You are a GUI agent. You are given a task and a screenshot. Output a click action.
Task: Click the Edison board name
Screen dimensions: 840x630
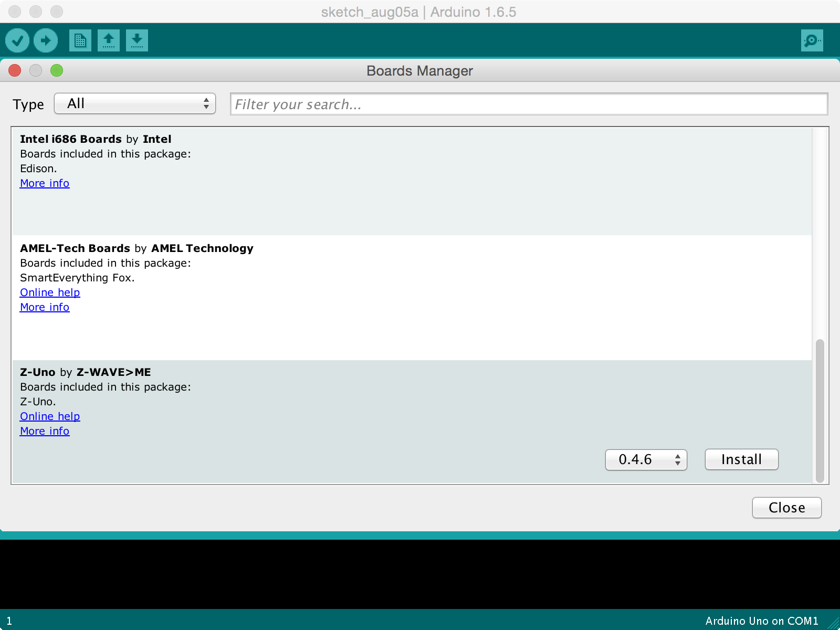[38, 169]
